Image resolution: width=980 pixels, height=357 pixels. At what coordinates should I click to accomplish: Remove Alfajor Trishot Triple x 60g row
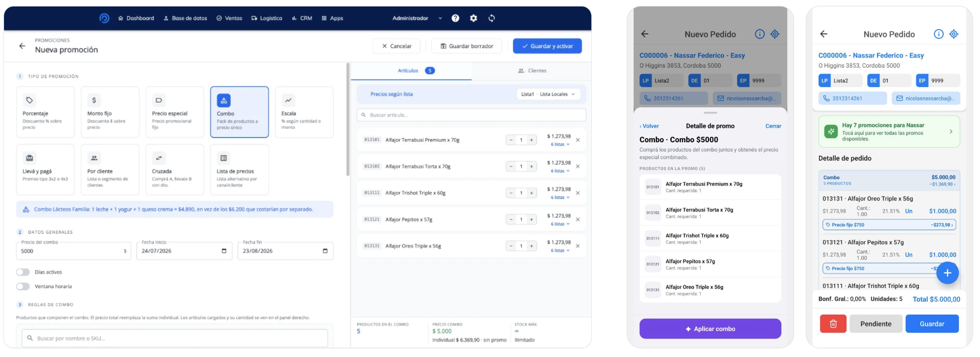(x=577, y=193)
